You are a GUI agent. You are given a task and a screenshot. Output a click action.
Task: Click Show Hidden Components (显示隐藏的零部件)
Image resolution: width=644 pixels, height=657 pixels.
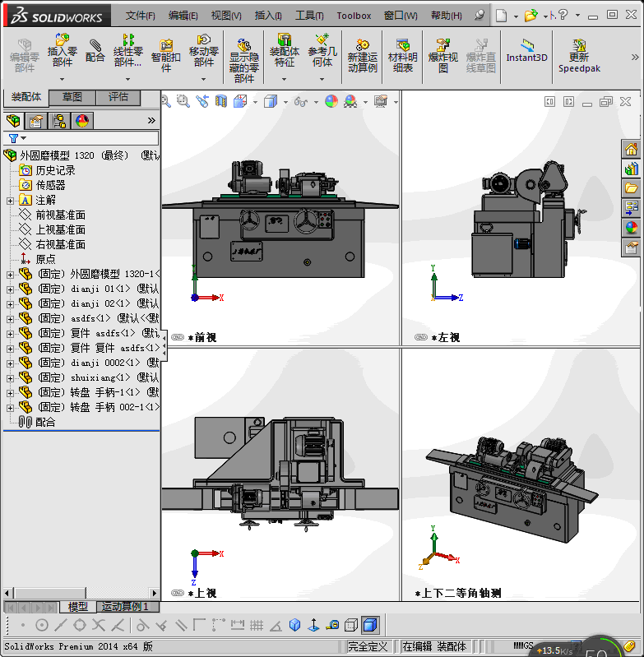click(x=243, y=60)
